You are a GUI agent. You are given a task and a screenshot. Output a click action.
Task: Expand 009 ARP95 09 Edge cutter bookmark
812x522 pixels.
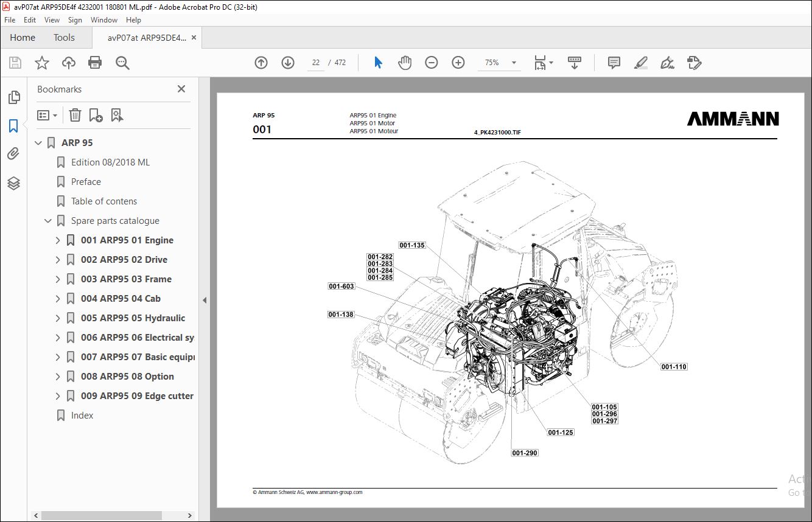click(58, 396)
